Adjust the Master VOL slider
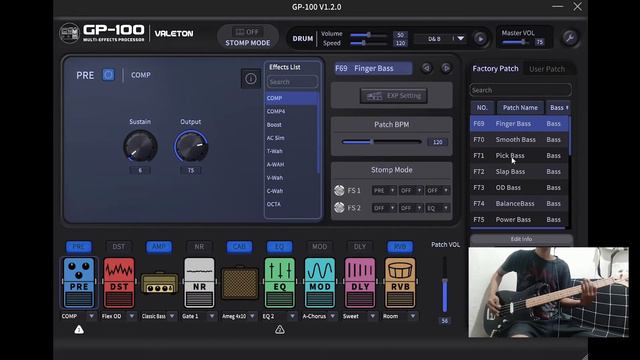The width and height of the screenshot is (640, 360). point(516,42)
